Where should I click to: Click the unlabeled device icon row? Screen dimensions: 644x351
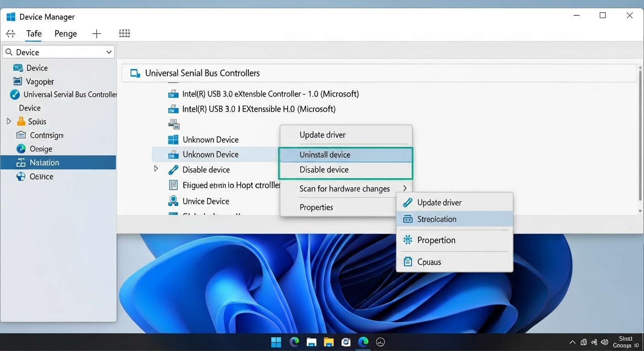(174, 124)
